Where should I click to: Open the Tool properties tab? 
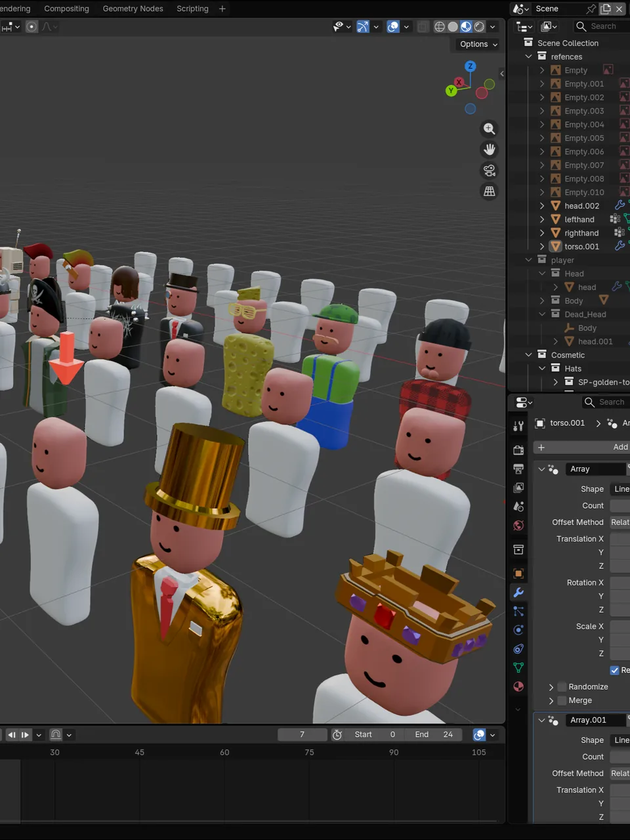pyautogui.click(x=518, y=426)
